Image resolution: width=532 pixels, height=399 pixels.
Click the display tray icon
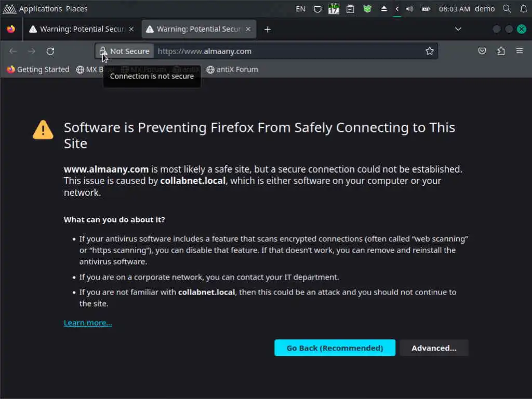(317, 9)
